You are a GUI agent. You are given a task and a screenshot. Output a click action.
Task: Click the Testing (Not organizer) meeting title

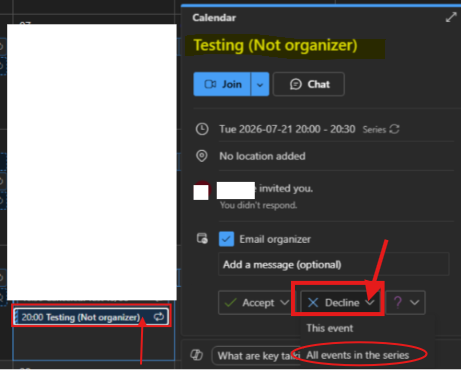(275, 45)
